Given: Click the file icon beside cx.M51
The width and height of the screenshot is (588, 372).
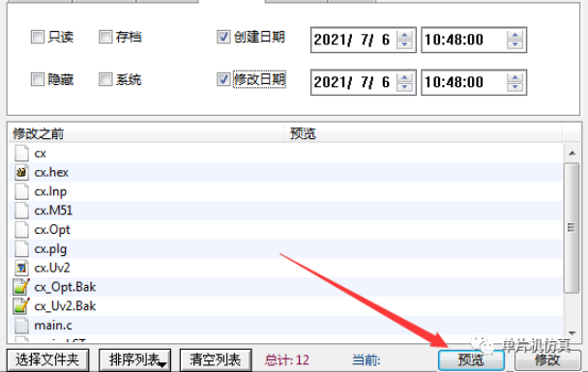Looking at the screenshot, I should point(21,211).
